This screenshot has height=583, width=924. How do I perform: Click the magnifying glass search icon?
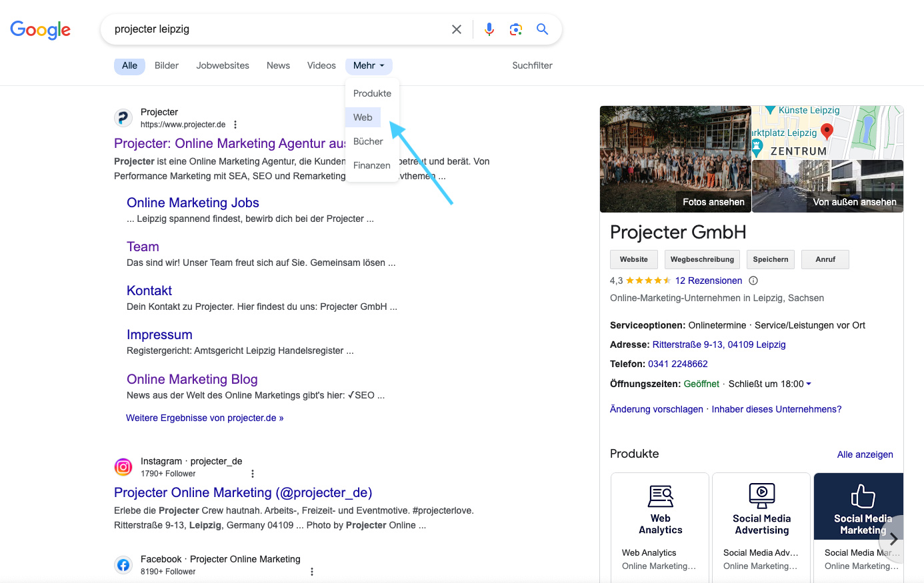[x=543, y=29]
